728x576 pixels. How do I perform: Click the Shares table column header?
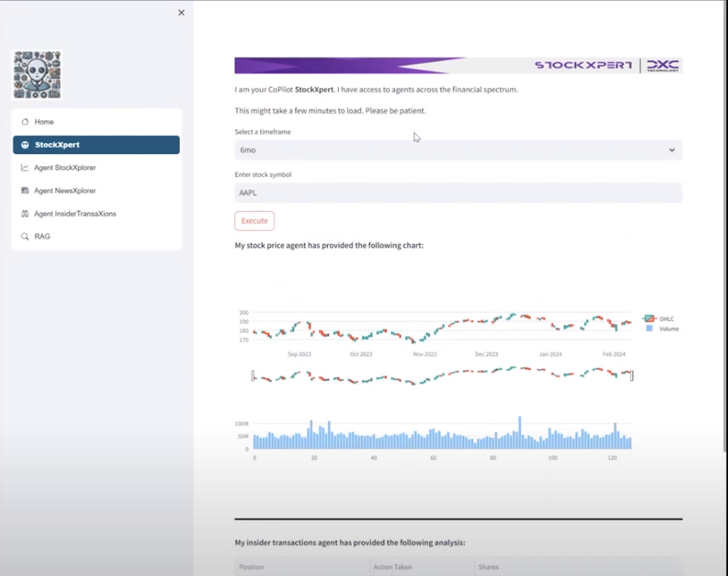click(578, 567)
